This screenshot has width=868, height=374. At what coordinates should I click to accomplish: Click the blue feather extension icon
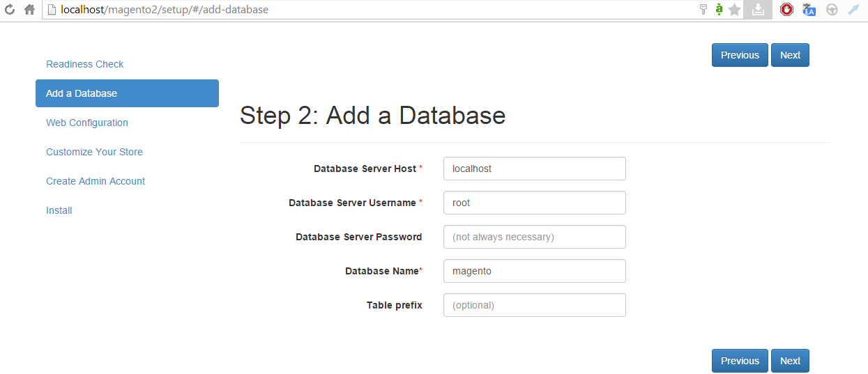[853, 10]
